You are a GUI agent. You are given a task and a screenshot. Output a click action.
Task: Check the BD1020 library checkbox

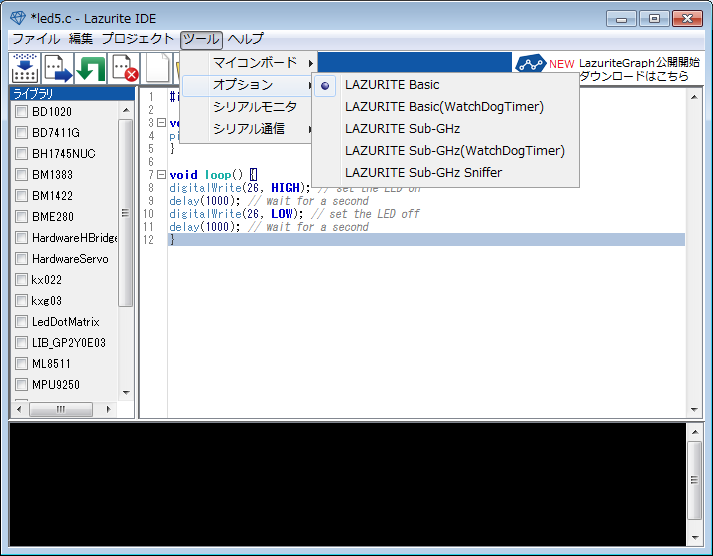pos(21,111)
